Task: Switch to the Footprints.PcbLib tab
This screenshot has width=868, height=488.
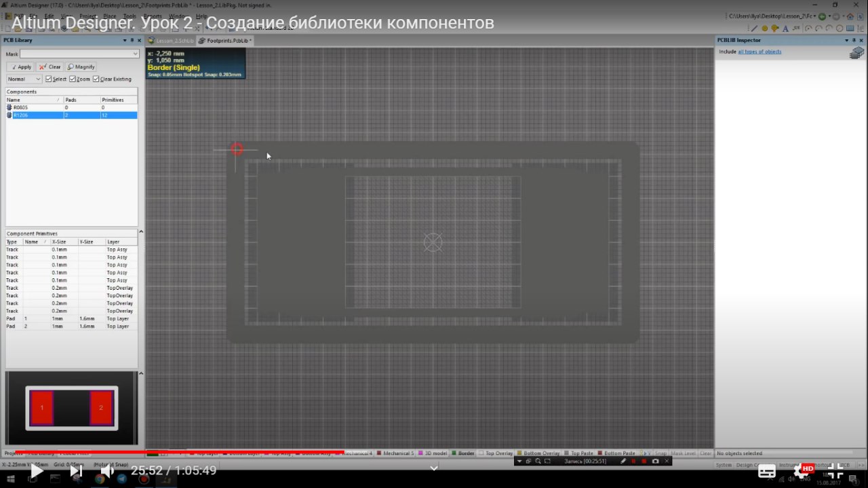Action: click(x=225, y=41)
